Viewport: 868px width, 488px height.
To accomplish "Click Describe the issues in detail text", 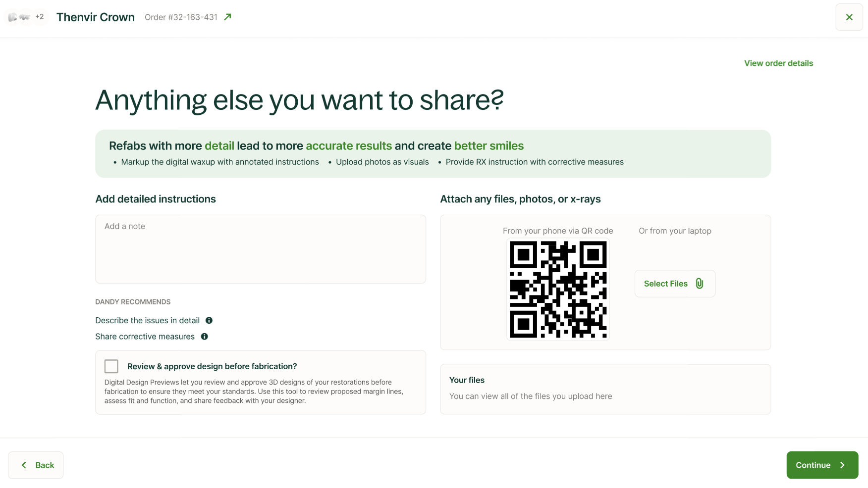I will (147, 321).
